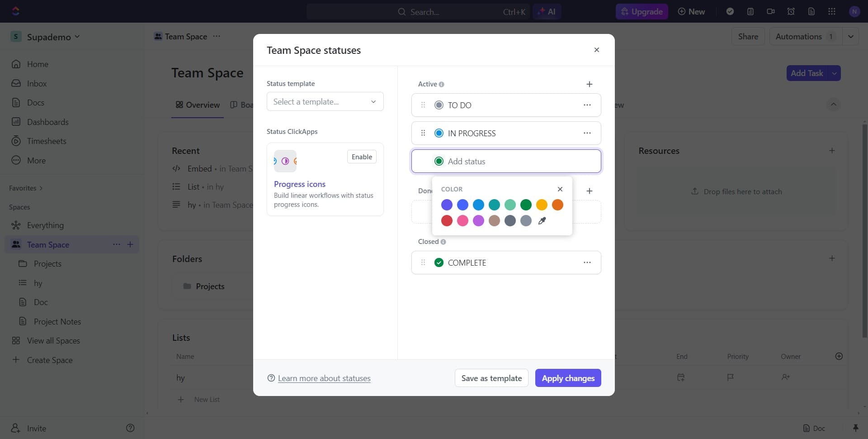The height and width of the screenshot is (439, 868).
Task: Open the video recording Clip icon in header
Action: pos(771,11)
